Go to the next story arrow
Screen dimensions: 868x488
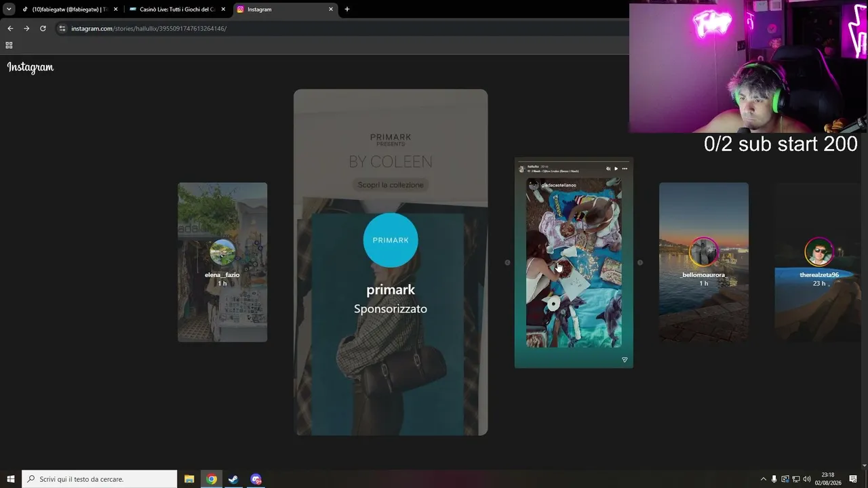(x=640, y=262)
